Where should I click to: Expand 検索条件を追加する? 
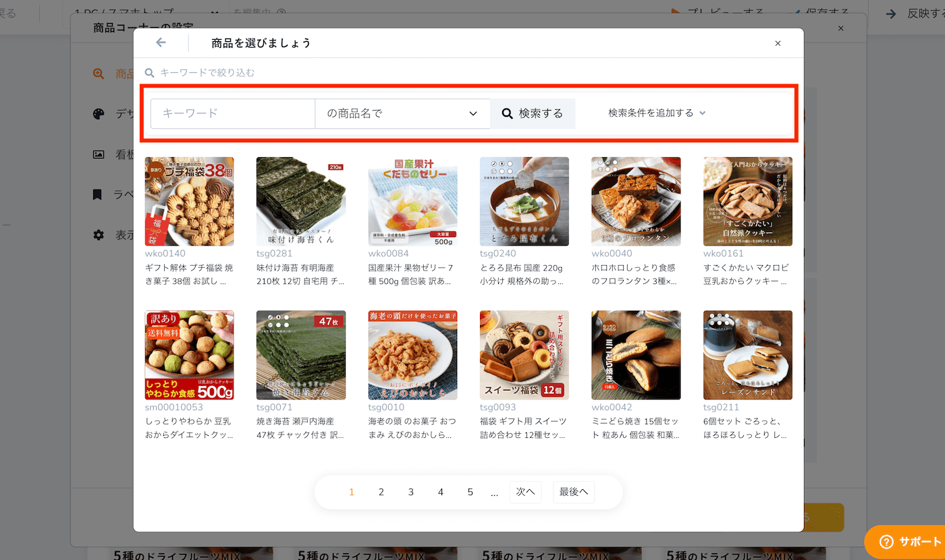pos(657,113)
